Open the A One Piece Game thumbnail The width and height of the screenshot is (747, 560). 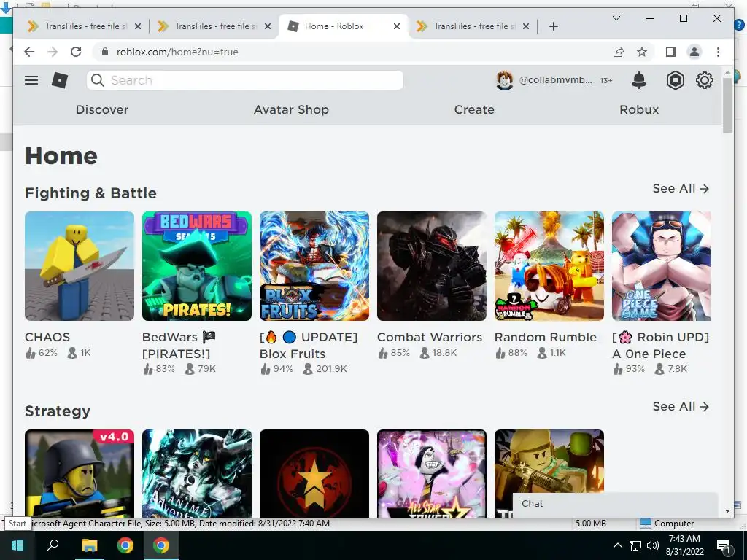(x=661, y=266)
